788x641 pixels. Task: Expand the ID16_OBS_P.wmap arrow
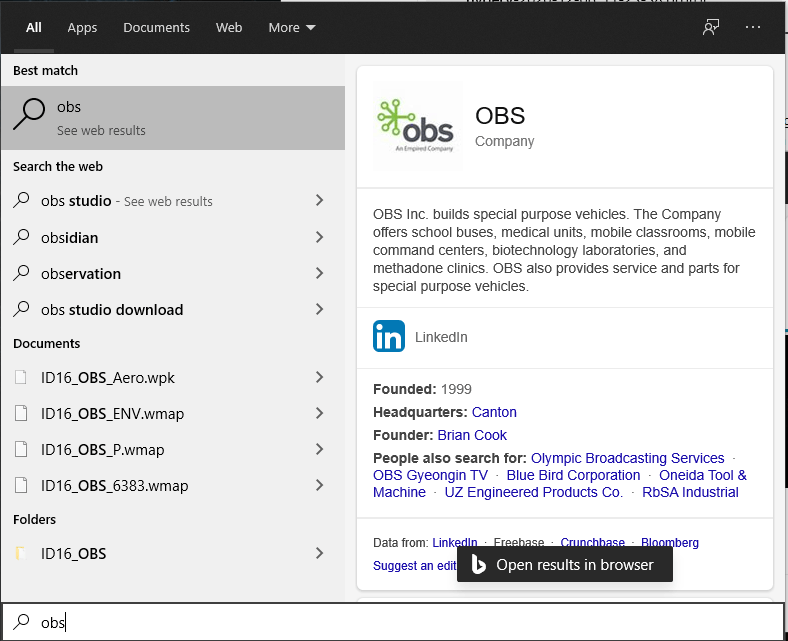point(319,449)
